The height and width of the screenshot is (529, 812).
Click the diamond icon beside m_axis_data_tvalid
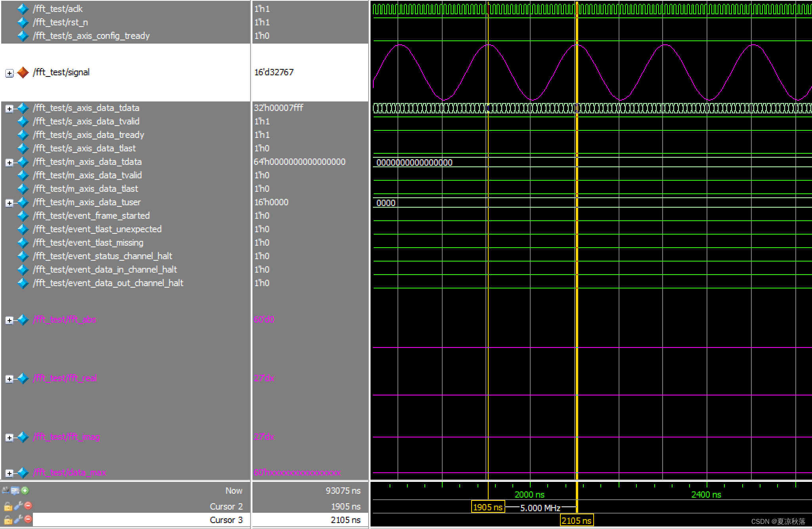coord(23,175)
